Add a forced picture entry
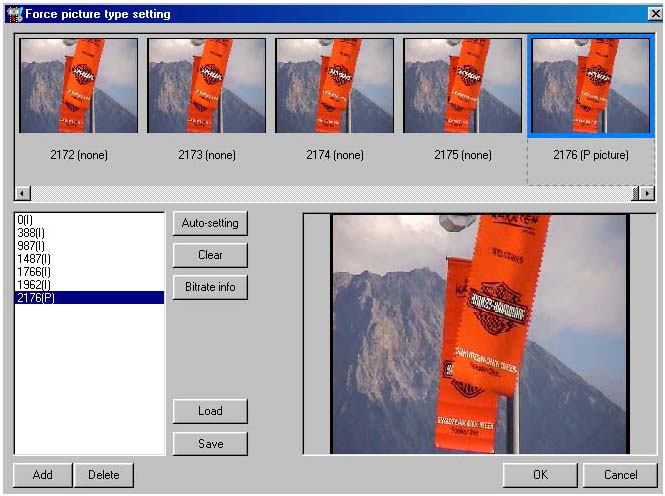665x496 pixels. pos(43,475)
